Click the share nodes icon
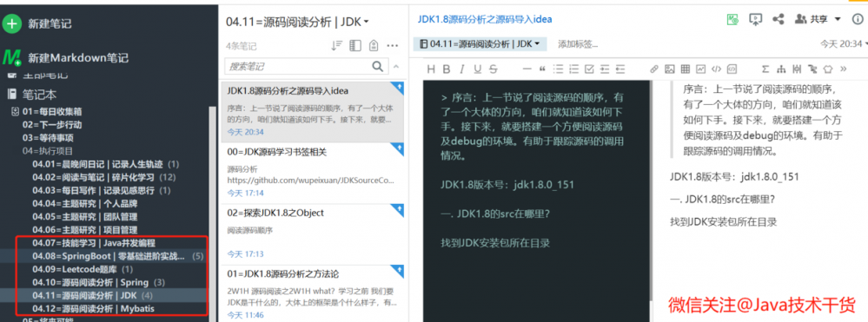This screenshot has height=322, width=868. pyautogui.click(x=779, y=19)
